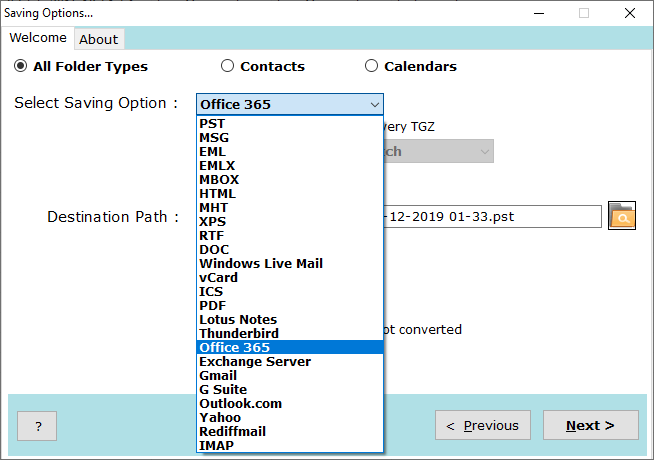654x460 pixels.
Task: Choose Lotus Notes from the list
Action: coord(290,319)
